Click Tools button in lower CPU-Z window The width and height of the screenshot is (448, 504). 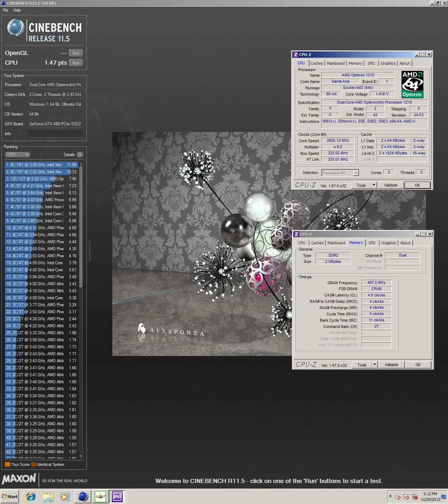tap(362, 365)
